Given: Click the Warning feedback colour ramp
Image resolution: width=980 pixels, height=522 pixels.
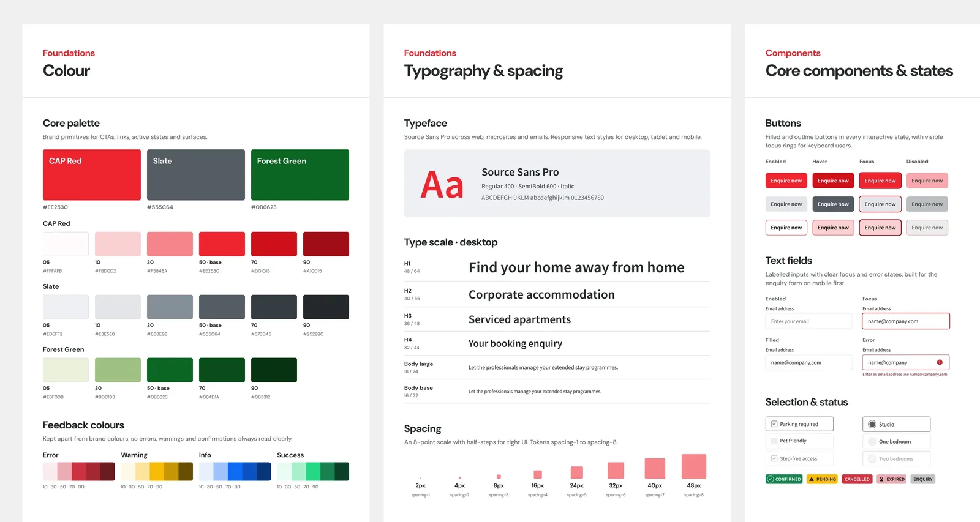Looking at the screenshot, I should click(x=157, y=472).
